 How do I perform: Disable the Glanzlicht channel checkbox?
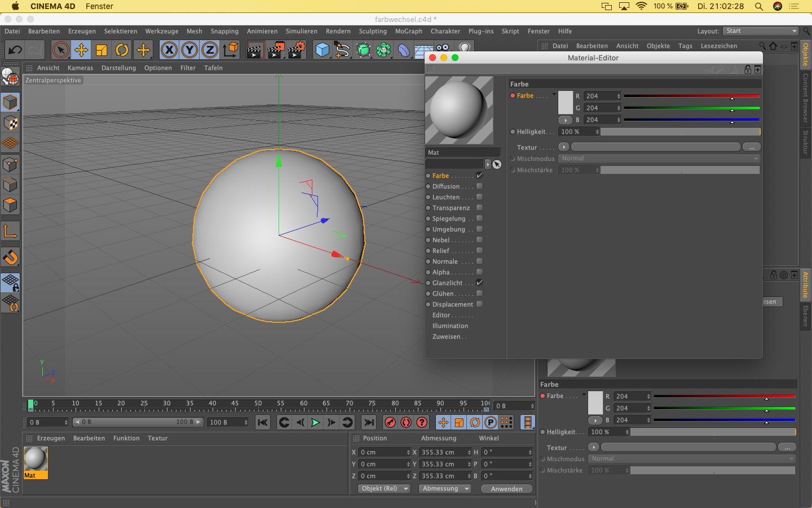[x=479, y=283]
